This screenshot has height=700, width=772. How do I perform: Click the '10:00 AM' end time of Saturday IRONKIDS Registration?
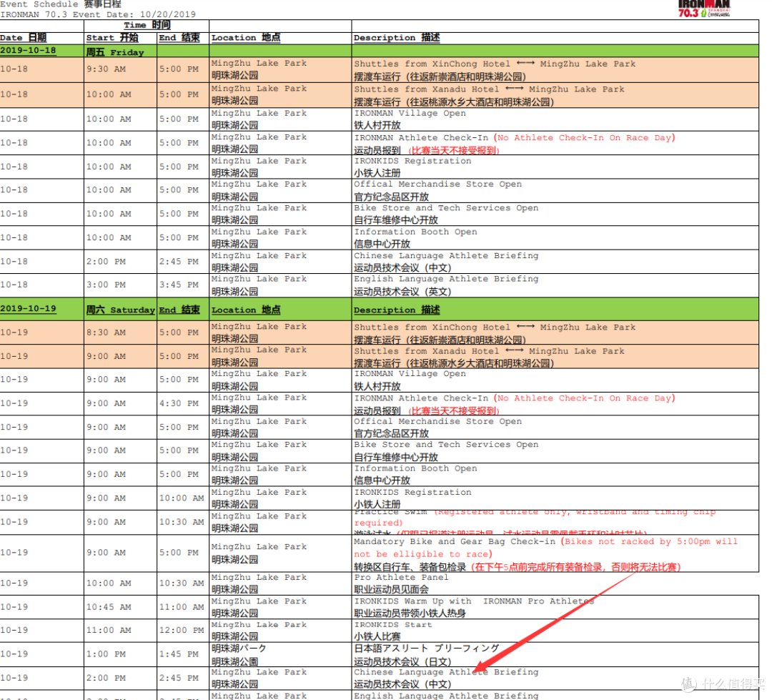point(181,498)
